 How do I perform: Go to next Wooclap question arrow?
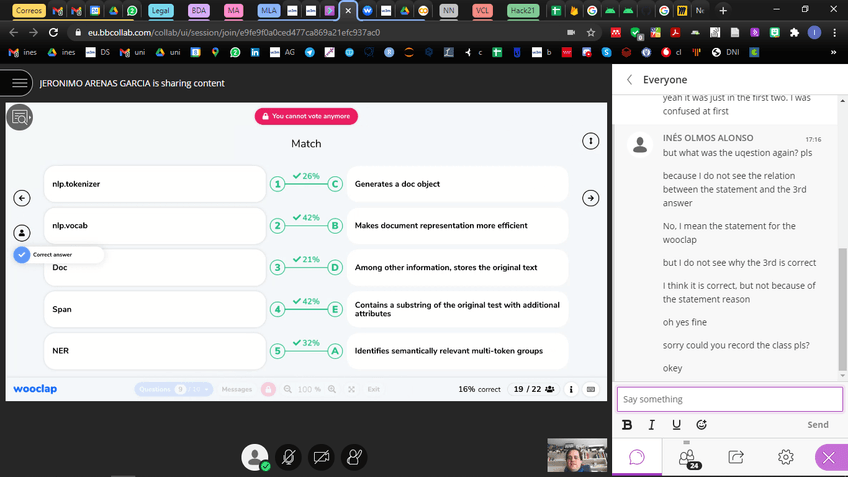[591, 198]
